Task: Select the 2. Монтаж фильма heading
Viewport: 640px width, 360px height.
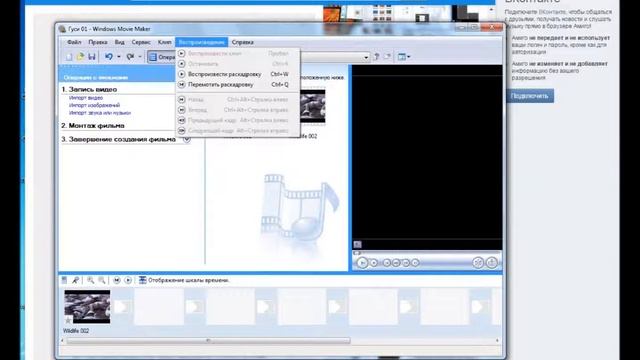Action: (93, 125)
